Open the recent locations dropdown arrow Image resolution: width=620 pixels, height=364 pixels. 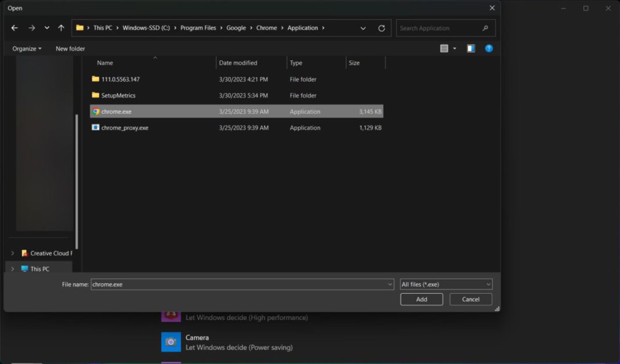[47, 28]
